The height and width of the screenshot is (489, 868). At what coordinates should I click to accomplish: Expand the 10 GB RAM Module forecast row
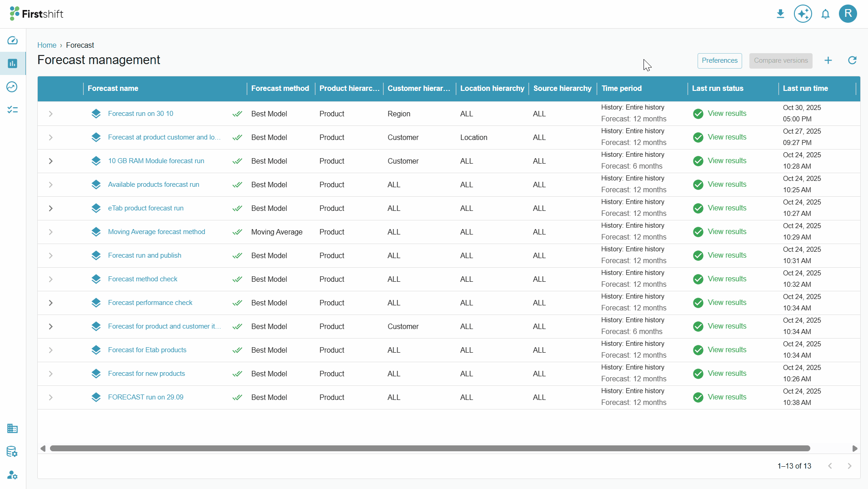click(51, 161)
